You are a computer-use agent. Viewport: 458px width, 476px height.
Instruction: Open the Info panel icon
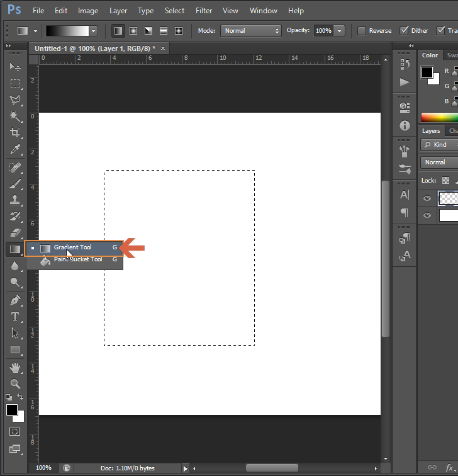(x=405, y=125)
